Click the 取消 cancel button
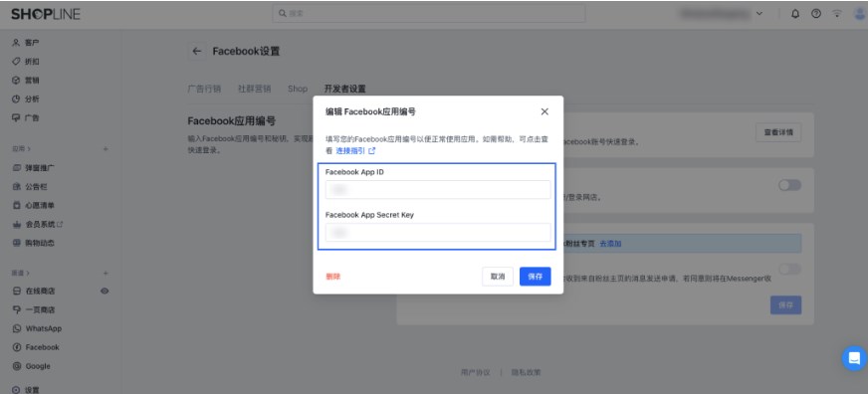868x394 pixels. [498, 277]
